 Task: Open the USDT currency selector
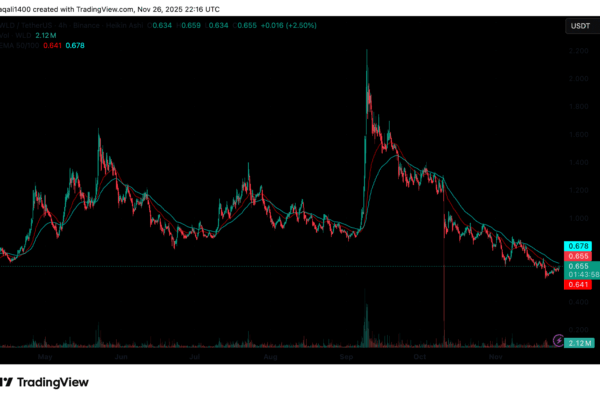pos(579,27)
